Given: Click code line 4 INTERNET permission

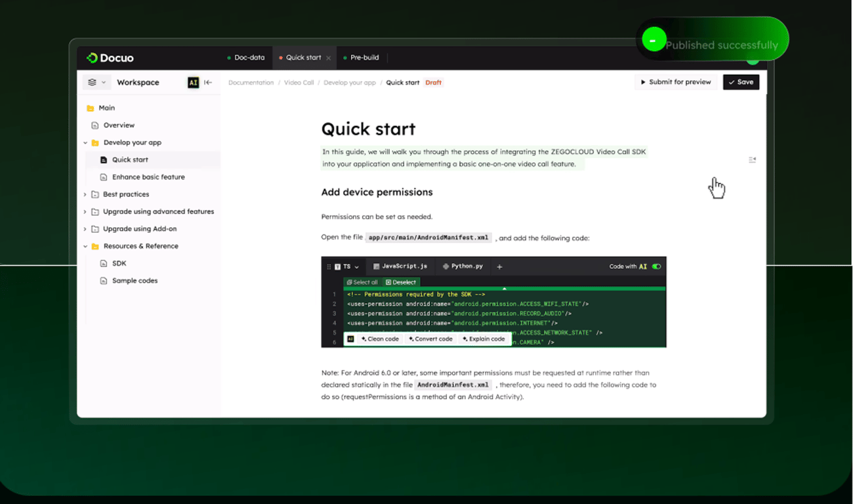Looking at the screenshot, I should [453, 323].
